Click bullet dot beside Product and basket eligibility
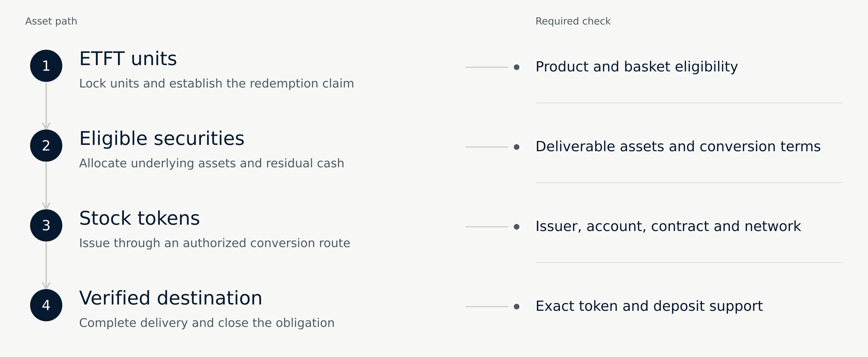This screenshot has height=357, width=868. 517,67
